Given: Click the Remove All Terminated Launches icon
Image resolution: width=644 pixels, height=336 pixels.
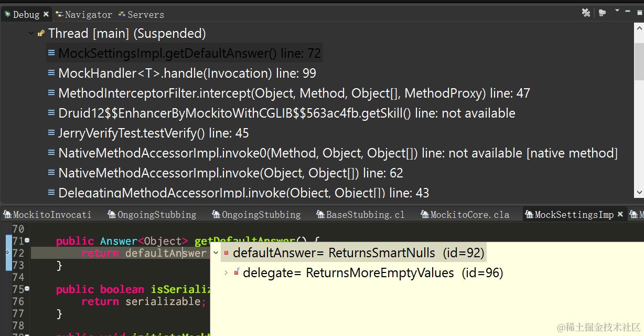Looking at the screenshot, I should point(586,13).
